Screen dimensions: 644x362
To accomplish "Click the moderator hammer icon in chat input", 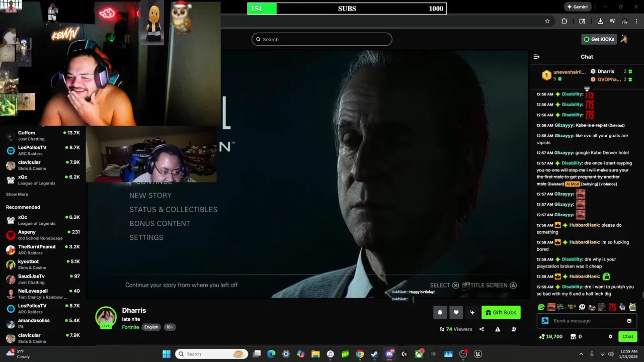I will click(x=545, y=321).
